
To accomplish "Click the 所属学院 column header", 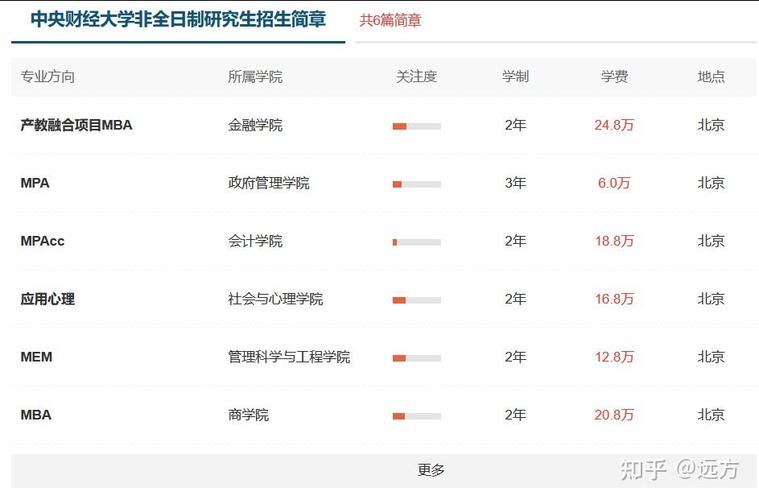I will [255, 76].
